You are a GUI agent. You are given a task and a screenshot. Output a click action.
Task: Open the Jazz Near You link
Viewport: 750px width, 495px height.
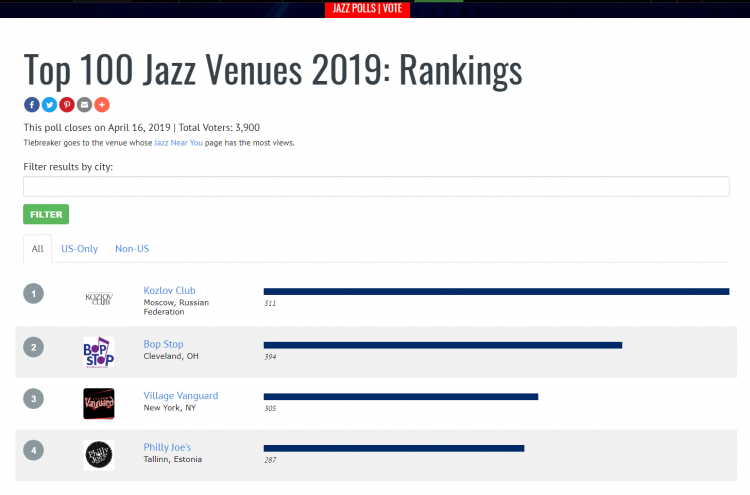(178, 143)
